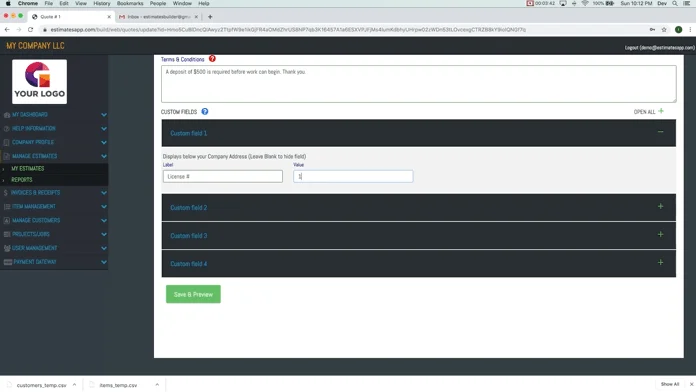The height and width of the screenshot is (392, 696).
Task: Expand the Help Information menu chevron
Action: click(104, 129)
